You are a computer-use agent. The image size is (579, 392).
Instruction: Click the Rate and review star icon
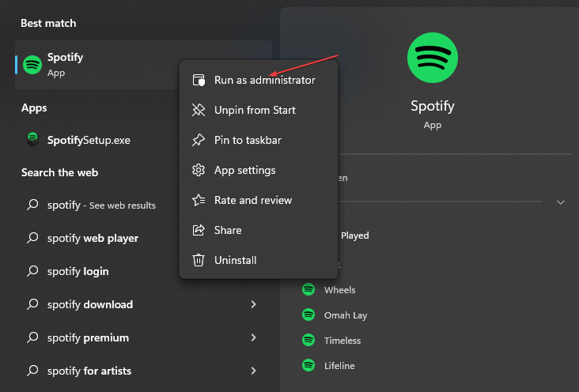pyautogui.click(x=199, y=200)
